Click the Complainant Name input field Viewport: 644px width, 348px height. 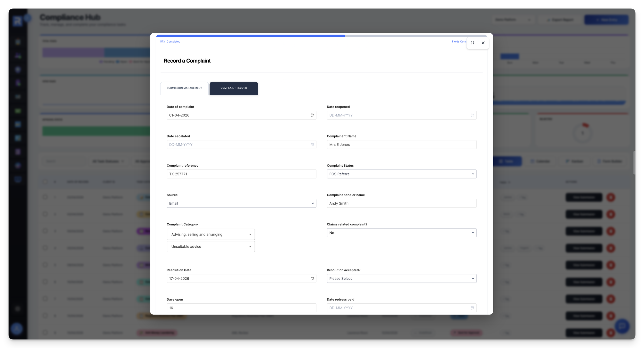401,145
